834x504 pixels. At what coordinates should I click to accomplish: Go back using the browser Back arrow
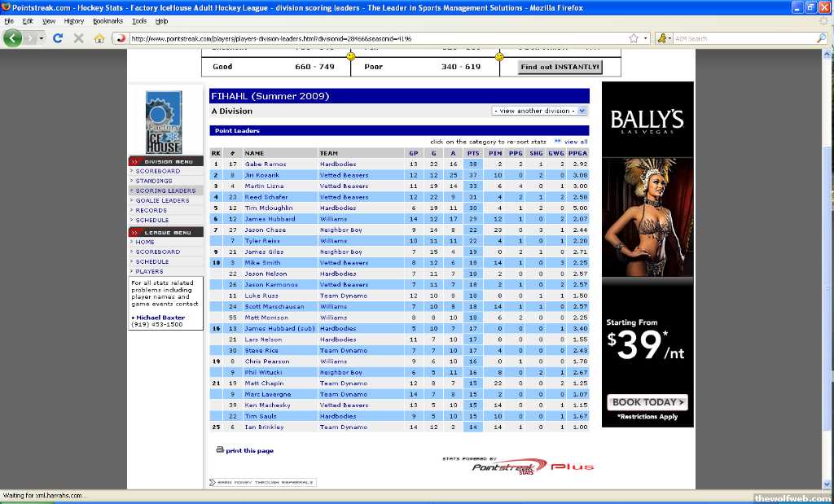point(13,38)
